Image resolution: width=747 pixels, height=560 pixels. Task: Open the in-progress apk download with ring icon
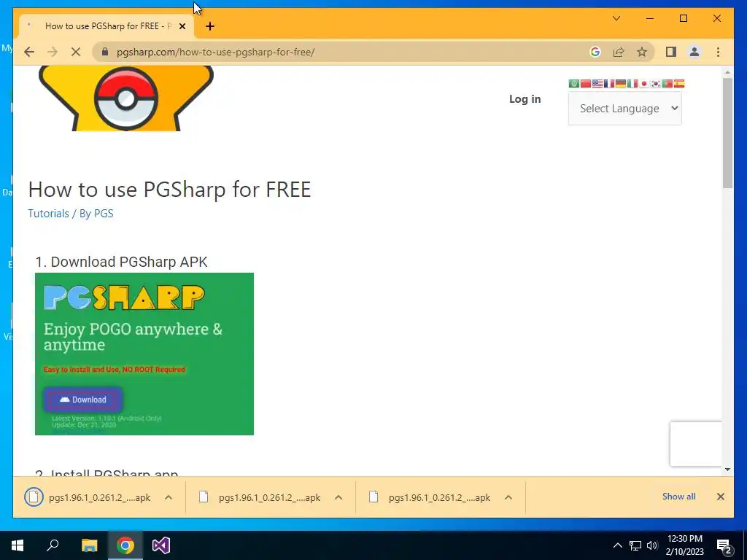coord(88,497)
